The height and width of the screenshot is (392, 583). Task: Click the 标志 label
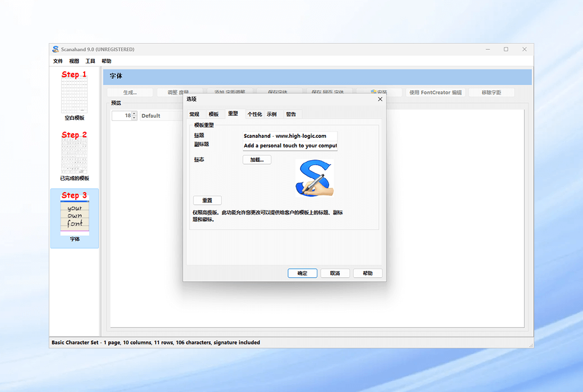[200, 160]
